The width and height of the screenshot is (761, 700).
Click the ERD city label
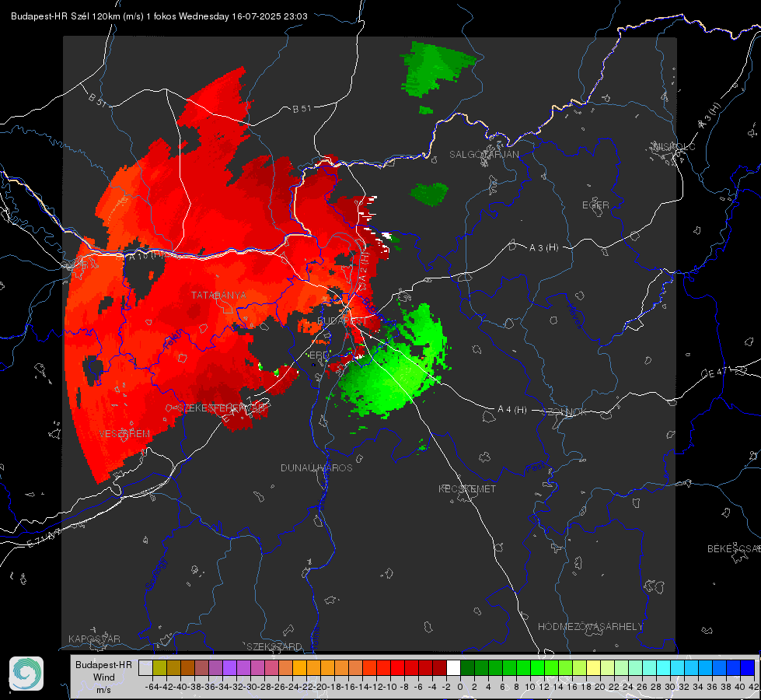(319, 355)
